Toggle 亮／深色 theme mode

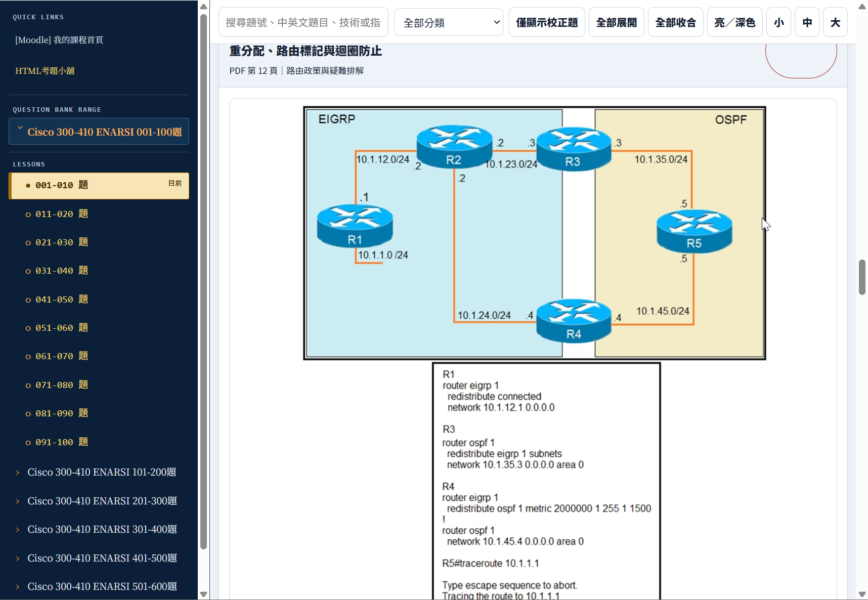735,22
